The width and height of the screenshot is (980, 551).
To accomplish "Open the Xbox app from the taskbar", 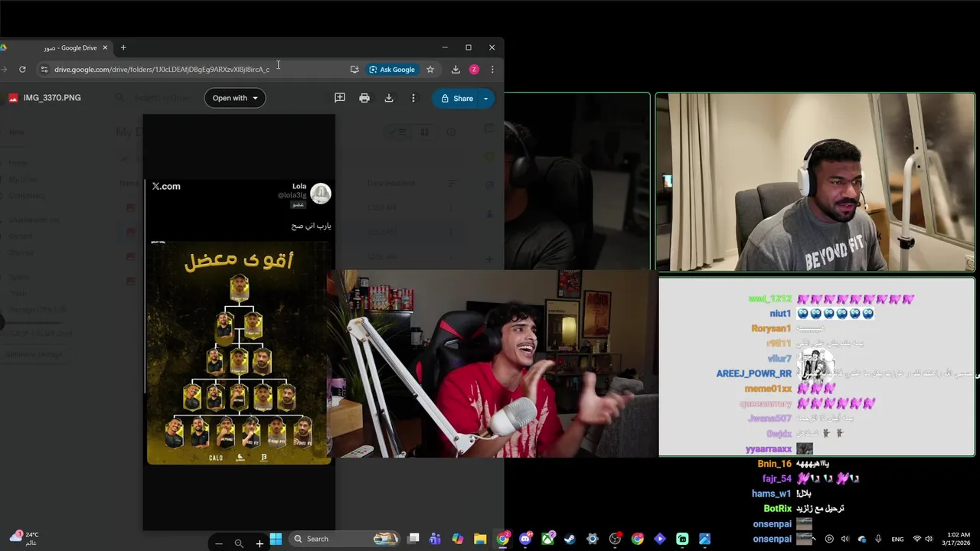I will (547, 539).
